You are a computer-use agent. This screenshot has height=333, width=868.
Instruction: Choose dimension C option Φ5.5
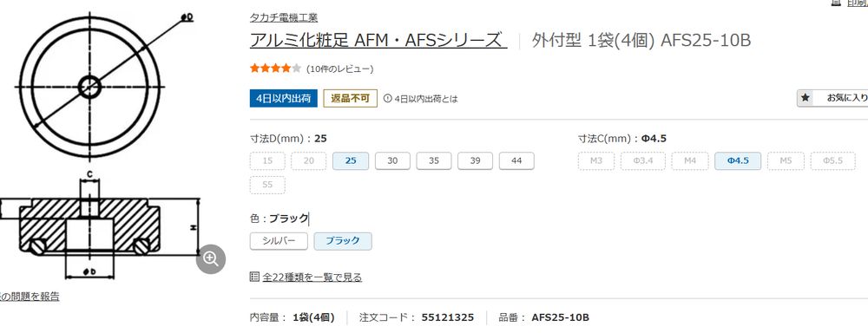(x=832, y=161)
